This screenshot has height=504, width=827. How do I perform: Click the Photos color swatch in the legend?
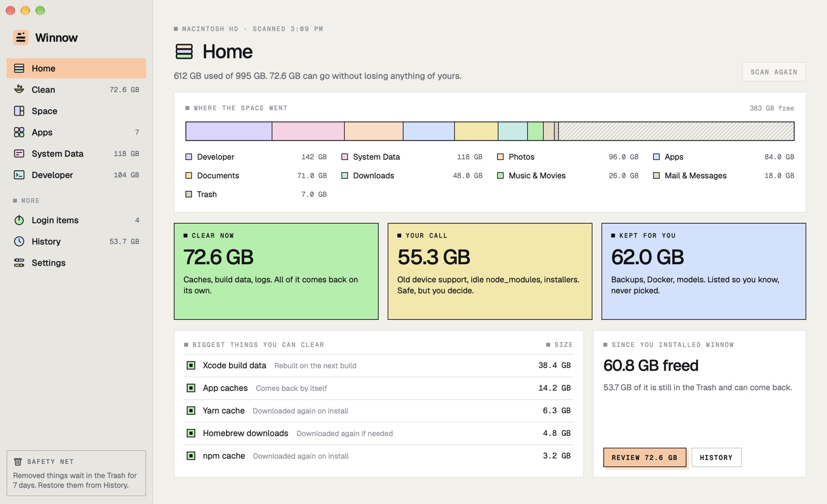click(500, 157)
